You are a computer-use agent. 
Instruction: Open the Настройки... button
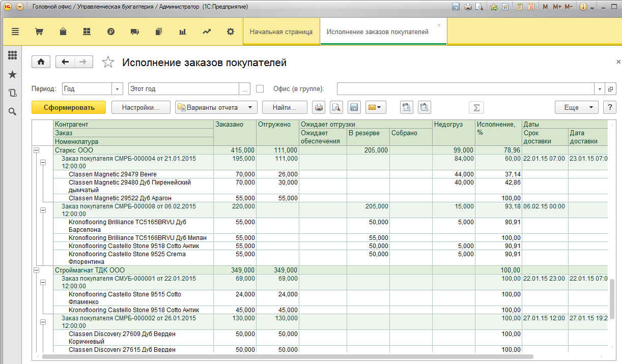coord(141,107)
